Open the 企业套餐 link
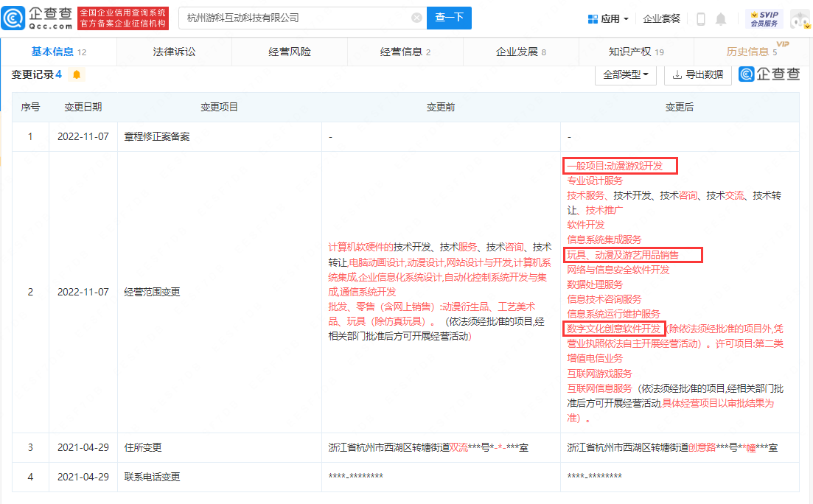813x504 pixels. click(661, 18)
